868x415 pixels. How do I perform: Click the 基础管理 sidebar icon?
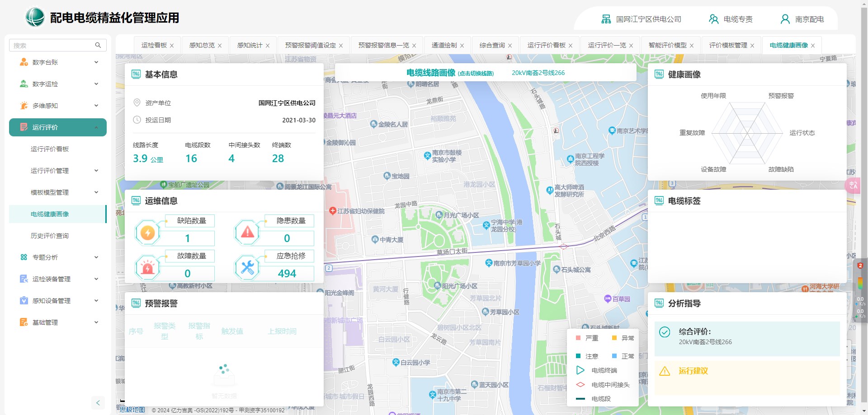pos(24,322)
